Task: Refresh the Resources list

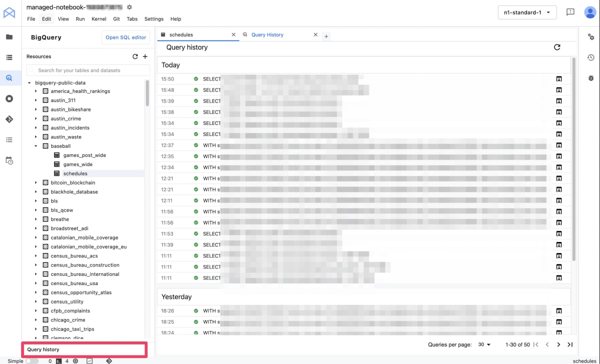Action: tap(135, 56)
